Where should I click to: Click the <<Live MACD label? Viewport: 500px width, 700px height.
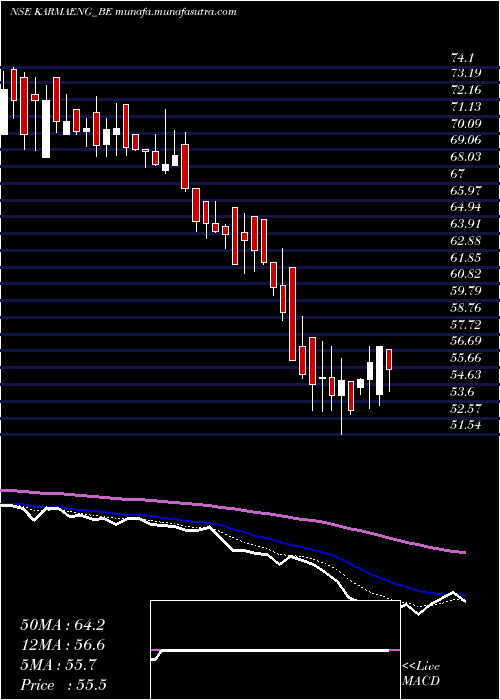pyautogui.click(x=421, y=674)
